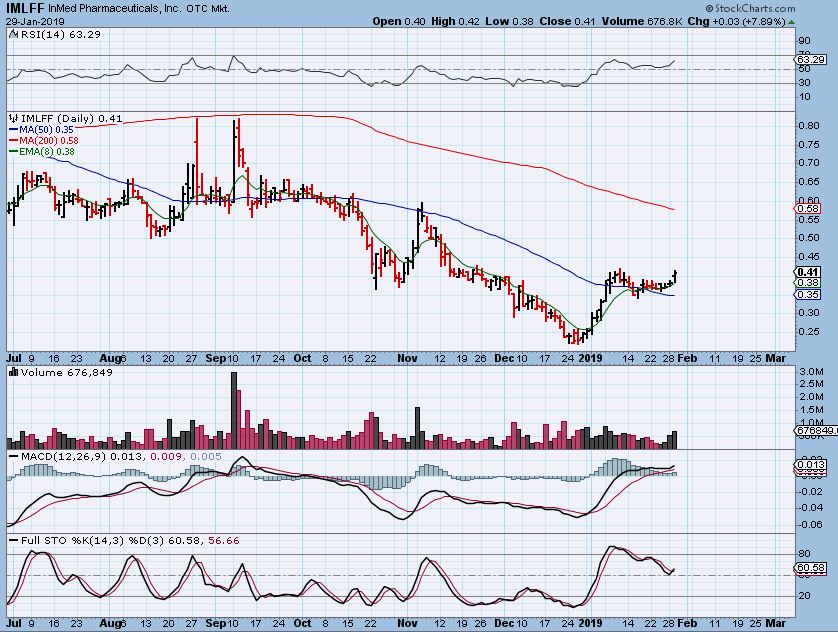Click the candlestick icon beside IMLFF (Daily)

coord(13,119)
